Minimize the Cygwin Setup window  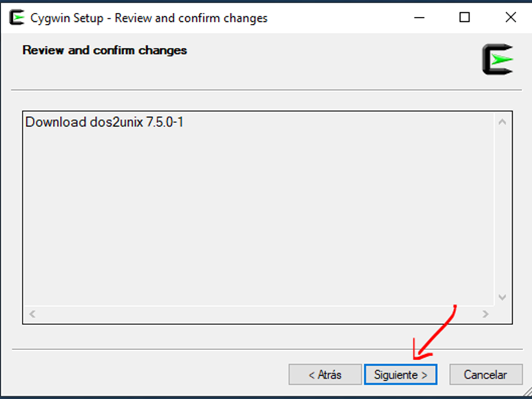[x=419, y=18]
